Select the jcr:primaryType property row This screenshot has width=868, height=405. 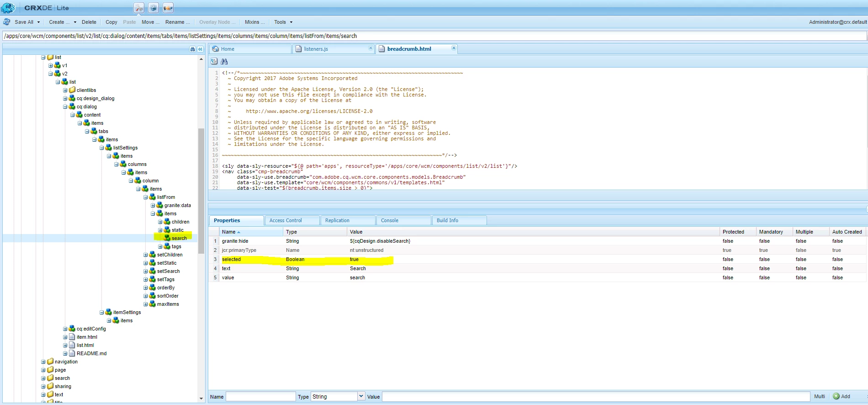click(537, 250)
